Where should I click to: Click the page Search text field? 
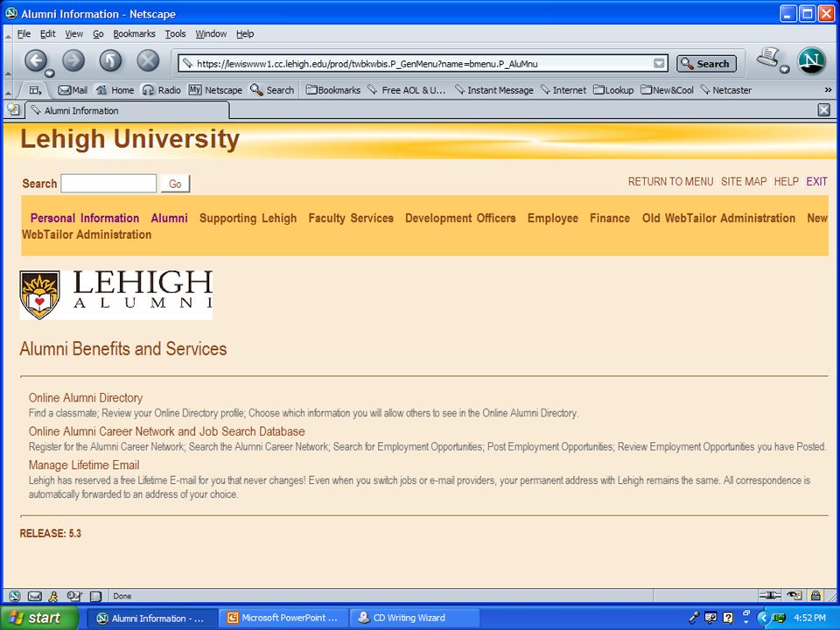coord(108,183)
